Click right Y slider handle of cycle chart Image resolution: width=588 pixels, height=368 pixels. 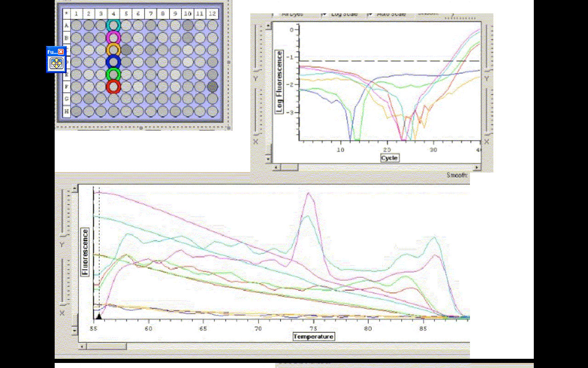click(x=486, y=70)
